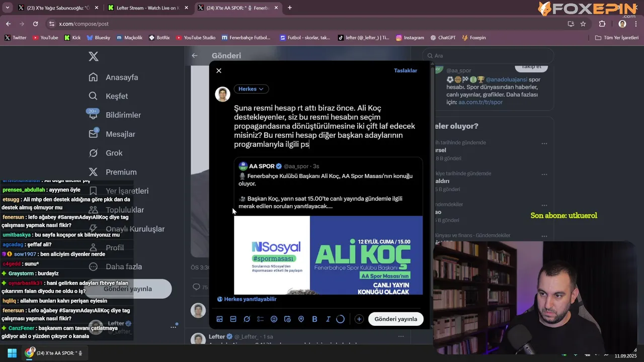Screen dimensions: 644x362
Task: Schedule the post icon
Action: tap(287, 319)
